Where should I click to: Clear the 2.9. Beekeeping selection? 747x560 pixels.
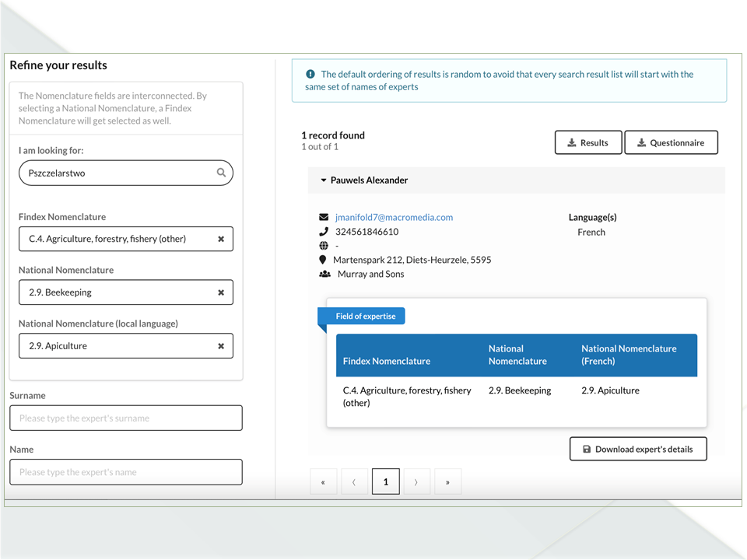(x=221, y=293)
